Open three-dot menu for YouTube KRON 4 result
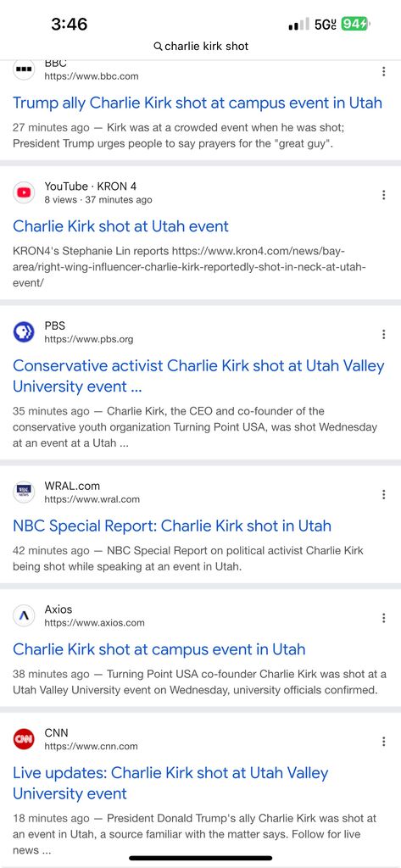Viewport: 401px width, 868px height. [x=383, y=195]
